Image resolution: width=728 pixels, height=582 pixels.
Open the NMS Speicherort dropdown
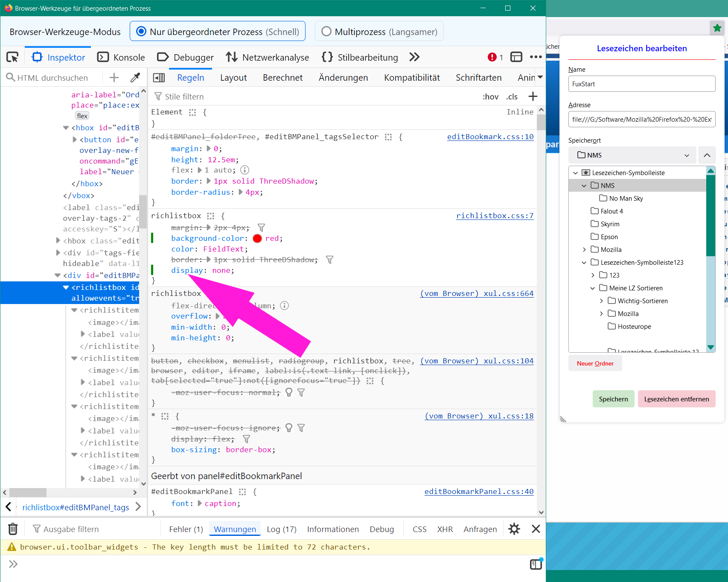(x=632, y=155)
